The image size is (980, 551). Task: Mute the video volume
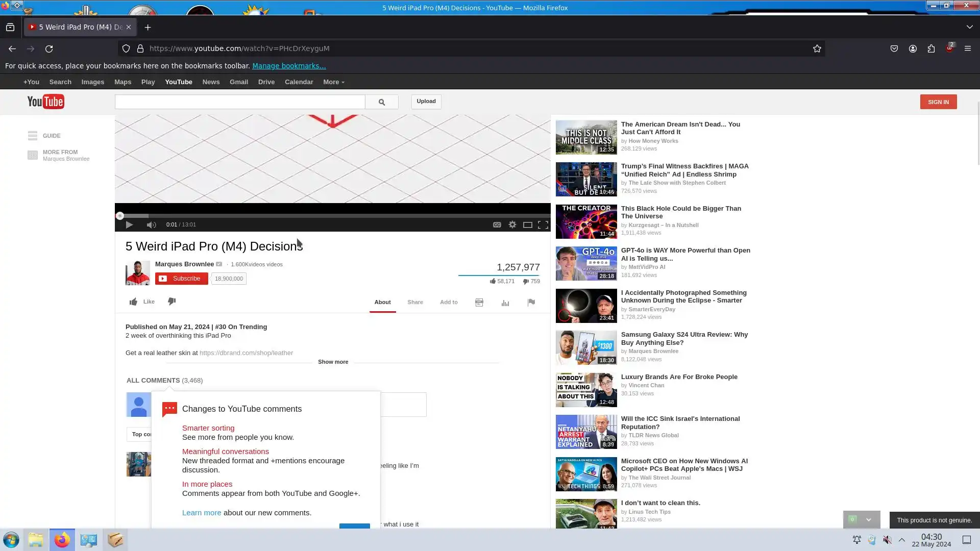point(151,225)
